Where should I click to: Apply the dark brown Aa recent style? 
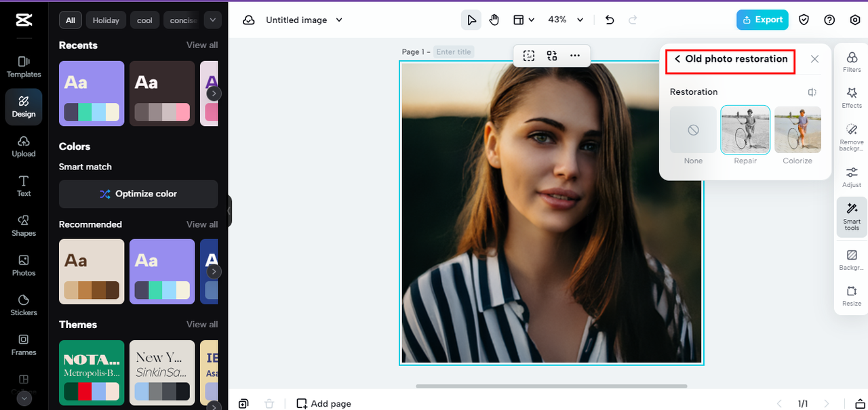[x=162, y=94]
